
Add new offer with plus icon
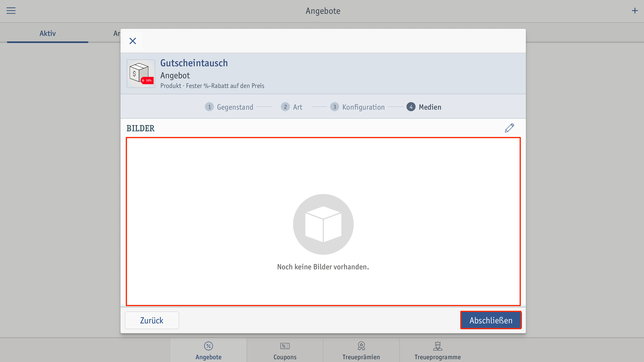tap(635, 10)
